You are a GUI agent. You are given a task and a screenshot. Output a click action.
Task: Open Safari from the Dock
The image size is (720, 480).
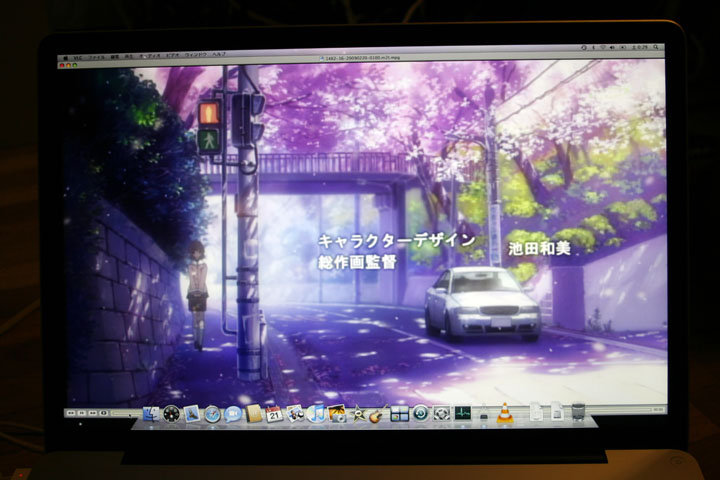point(212,414)
